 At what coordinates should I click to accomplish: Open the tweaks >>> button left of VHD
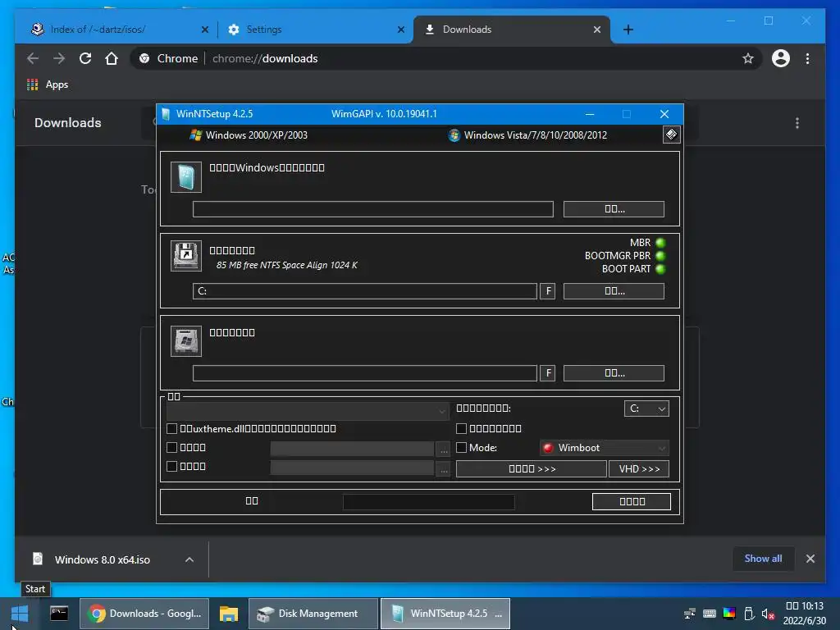(532, 468)
